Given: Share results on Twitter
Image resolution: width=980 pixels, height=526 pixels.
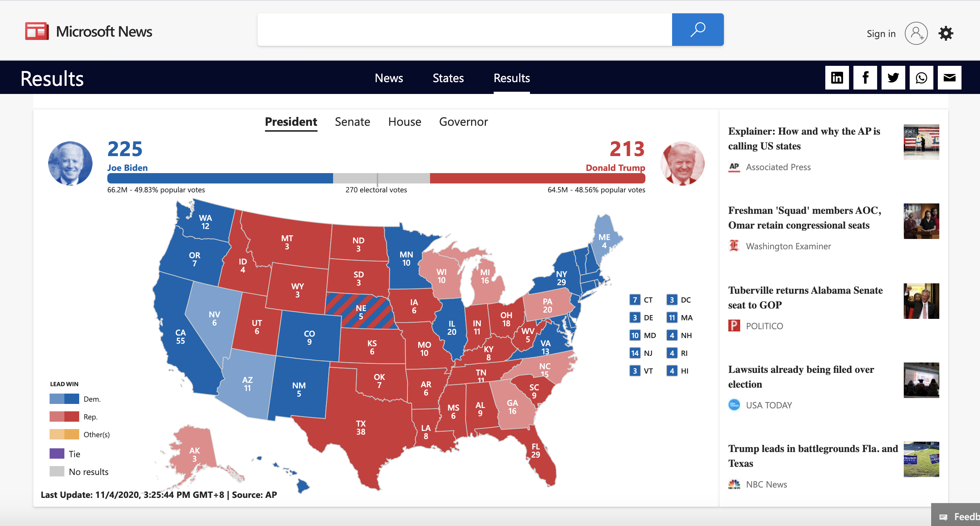Looking at the screenshot, I should [x=893, y=78].
